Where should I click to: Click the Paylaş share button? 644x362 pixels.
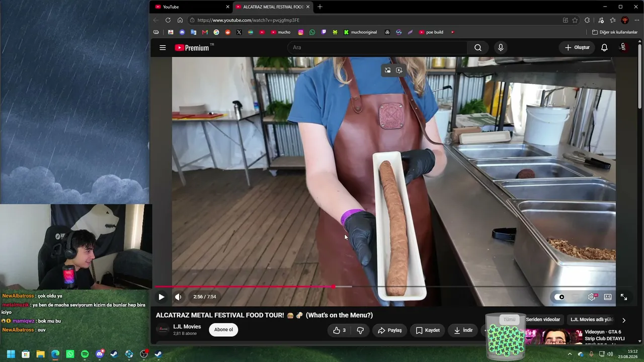pos(390,330)
